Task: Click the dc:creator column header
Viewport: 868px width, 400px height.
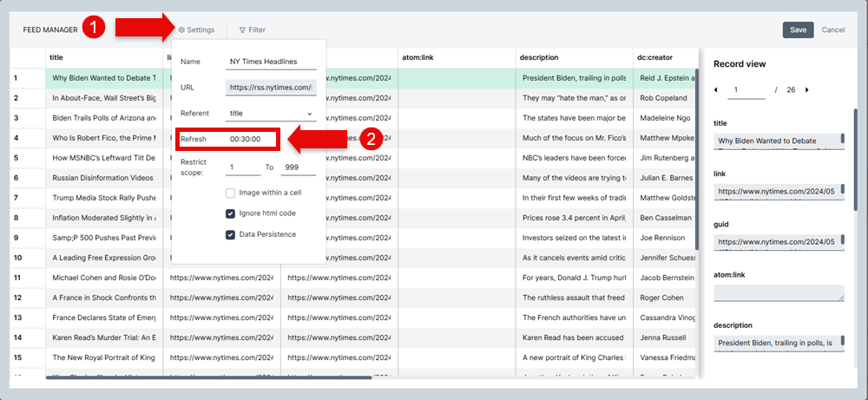Action: [x=666, y=57]
